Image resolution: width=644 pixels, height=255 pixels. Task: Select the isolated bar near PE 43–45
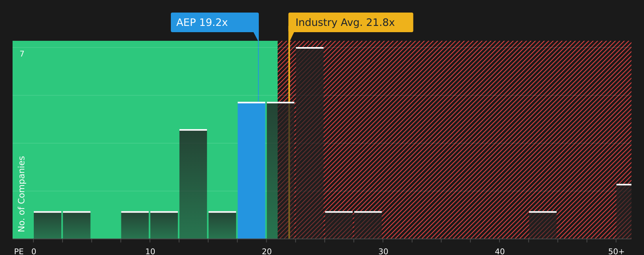[543, 225]
